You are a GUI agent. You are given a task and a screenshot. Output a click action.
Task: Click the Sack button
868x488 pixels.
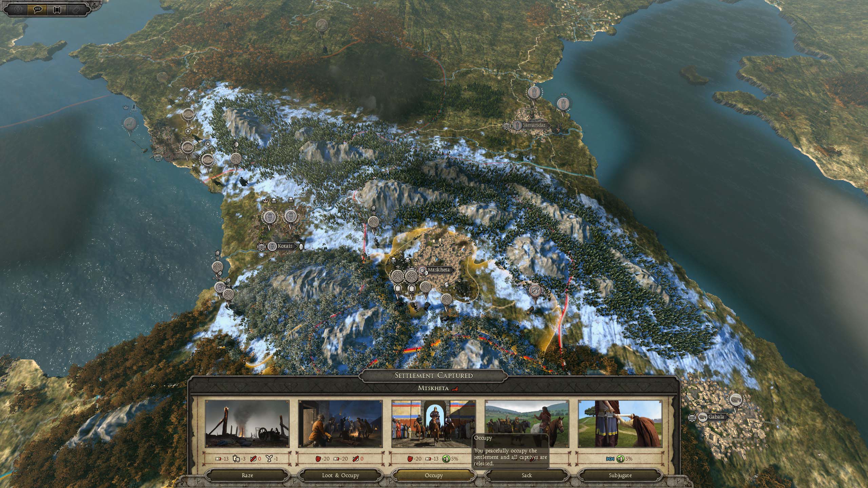527,475
